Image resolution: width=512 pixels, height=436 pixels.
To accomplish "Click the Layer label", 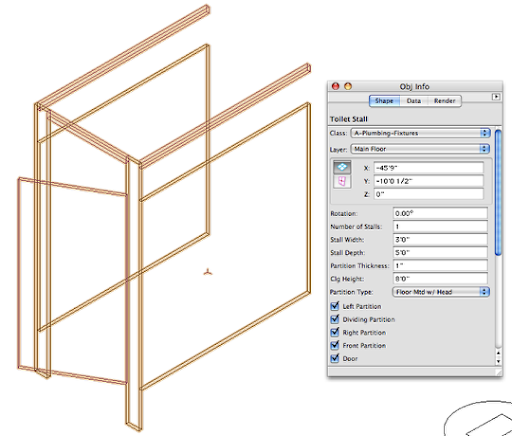I will pyautogui.click(x=338, y=149).
